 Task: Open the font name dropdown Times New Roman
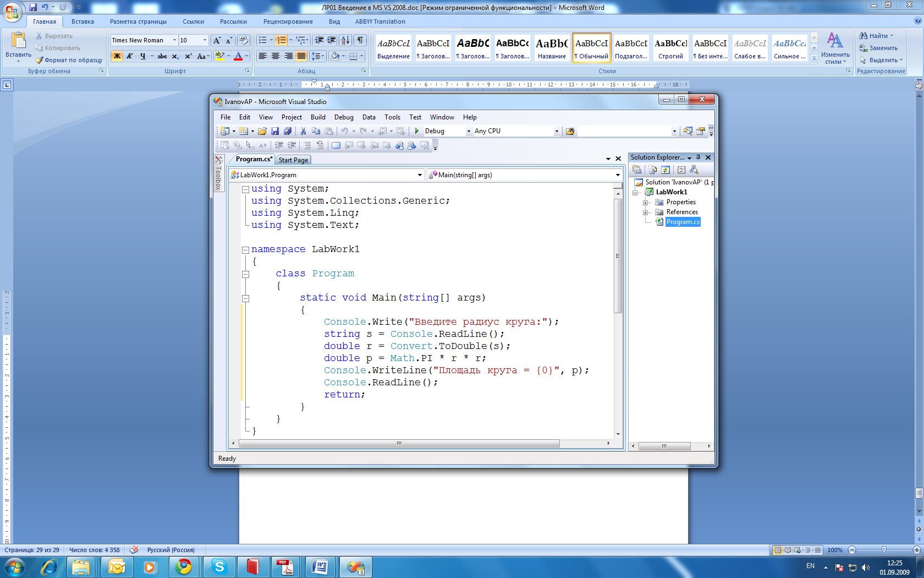click(x=174, y=40)
